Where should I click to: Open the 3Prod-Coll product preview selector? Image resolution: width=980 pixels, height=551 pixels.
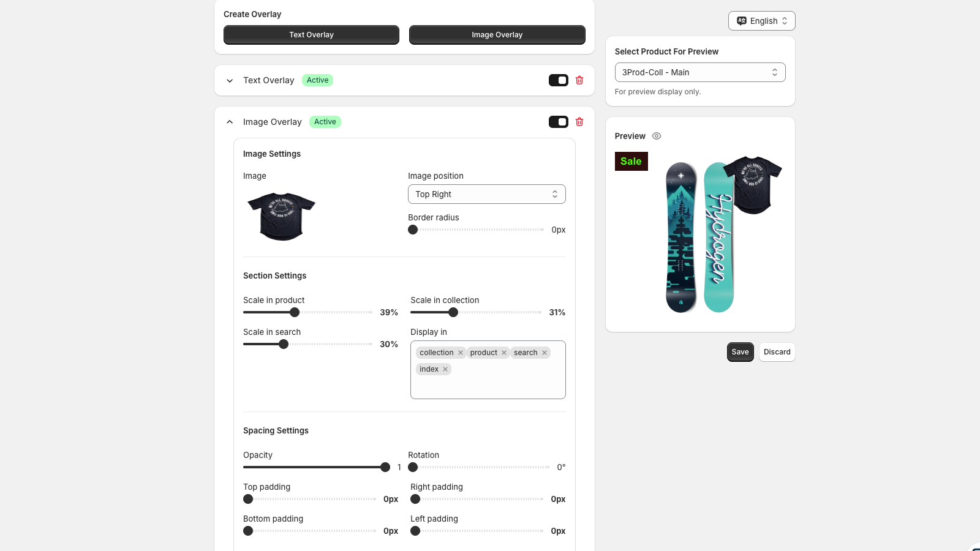pos(699,72)
